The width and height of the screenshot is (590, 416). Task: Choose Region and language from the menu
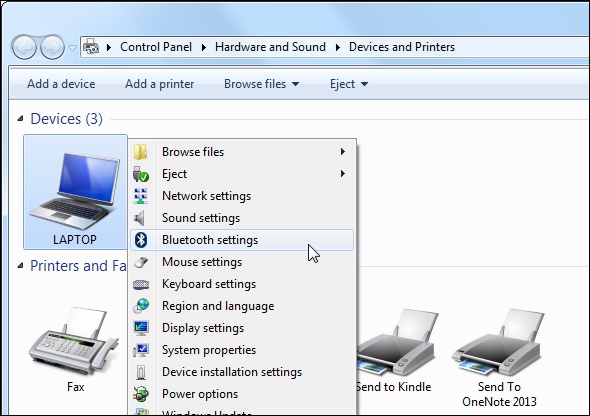pyautogui.click(x=242, y=306)
